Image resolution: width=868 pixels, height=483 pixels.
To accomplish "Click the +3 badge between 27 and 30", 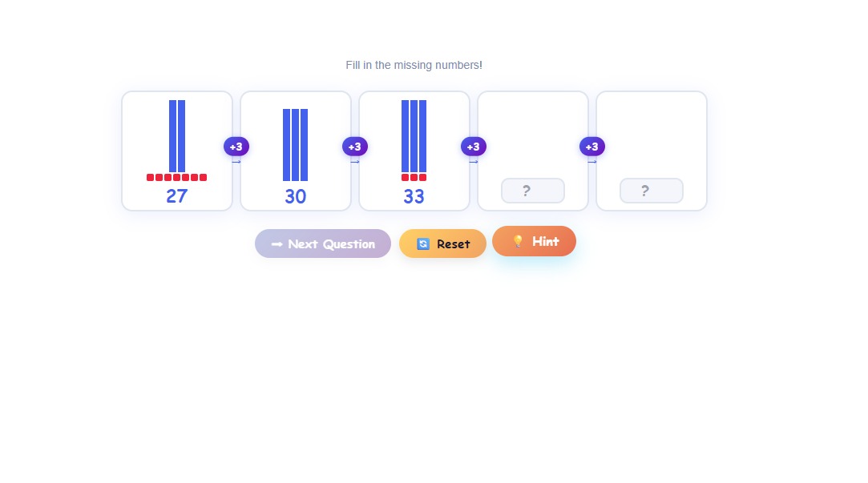I will coord(236,147).
